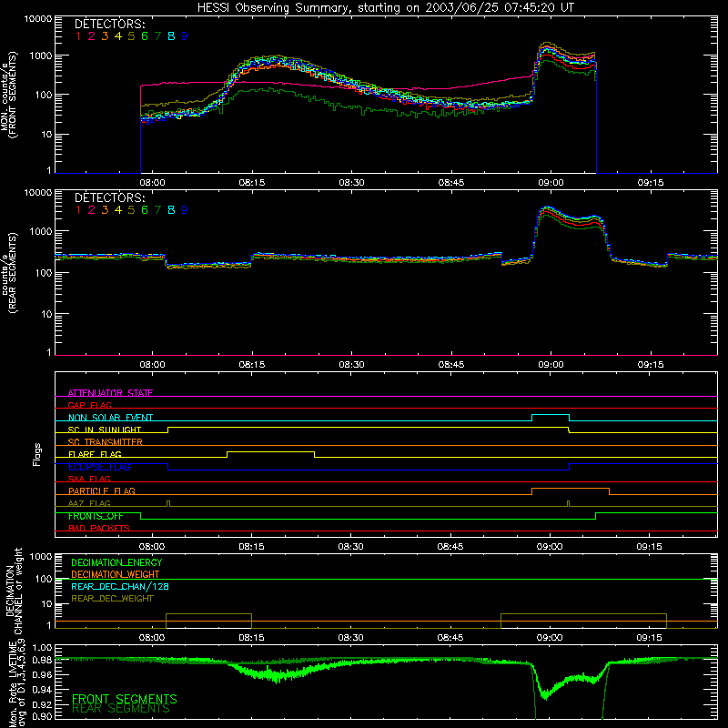Screen dimensions: 728x728
Task: Pick detector number 2 in the rear segments legend
Action: coord(92,210)
